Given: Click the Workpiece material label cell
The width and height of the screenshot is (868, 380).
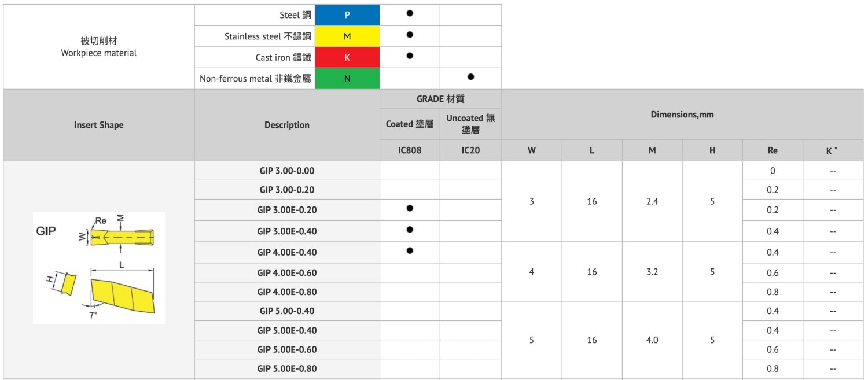Looking at the screenshot, I should [x=99, y=47].
